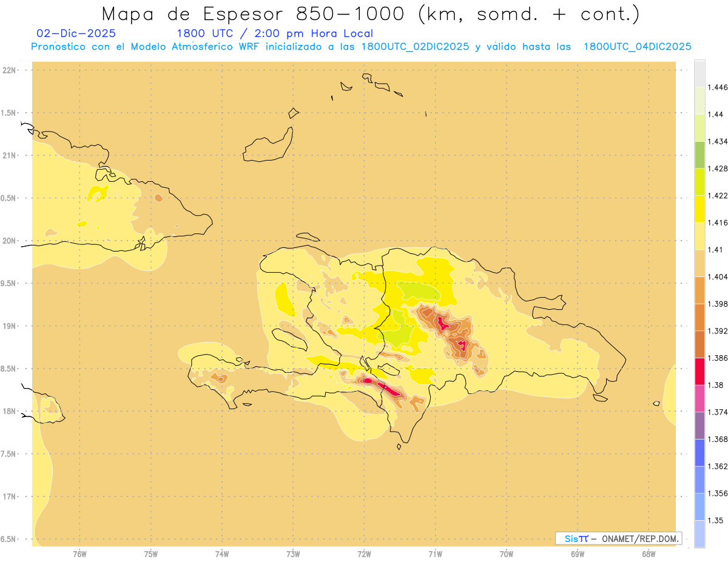This screenshot has height=562, width=728.
Task: Click the colorbar value "1.422"
Action: click(x=719, y=195)
